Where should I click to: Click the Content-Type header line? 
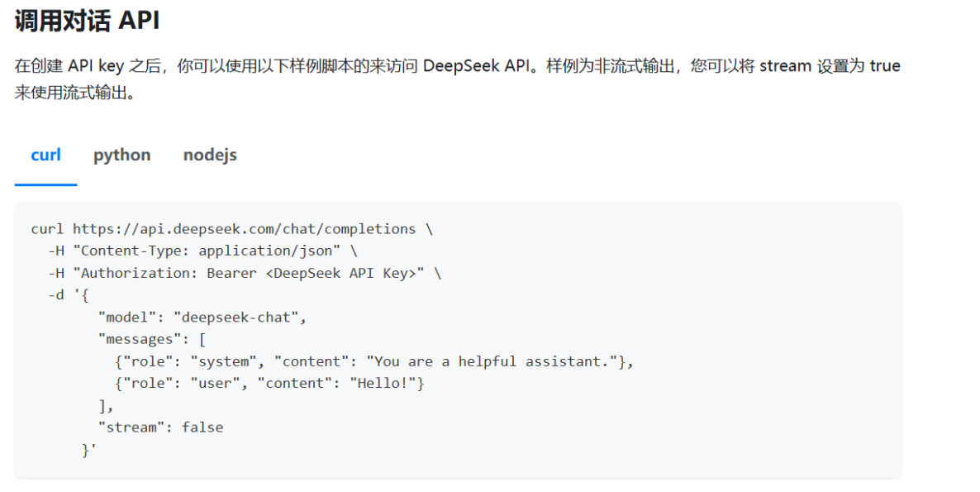pos(202,251)
